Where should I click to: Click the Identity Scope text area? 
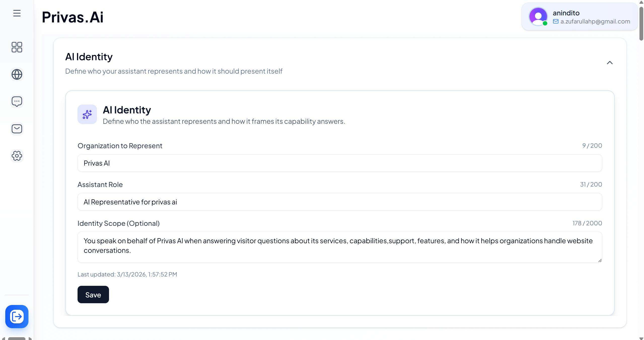(x=340, y=247)
